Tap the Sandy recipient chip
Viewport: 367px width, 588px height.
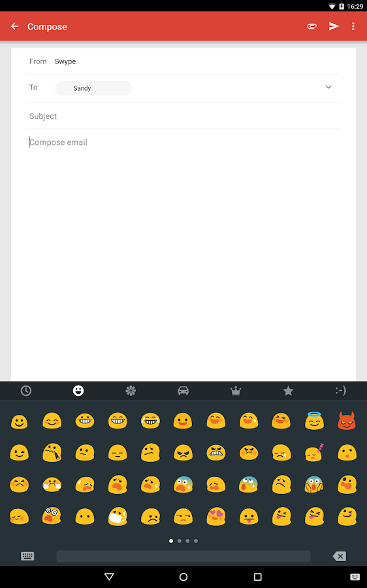click(x=94, y=88)
